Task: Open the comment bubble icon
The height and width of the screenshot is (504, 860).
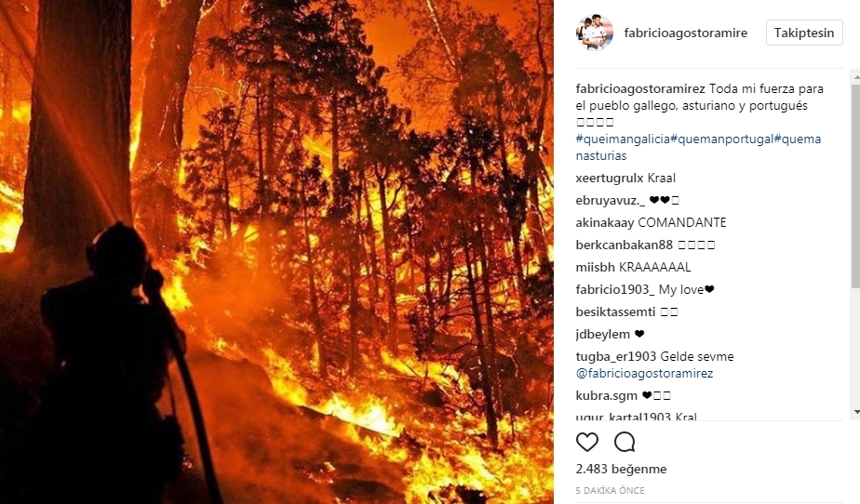Action: (x=625, y=442)
